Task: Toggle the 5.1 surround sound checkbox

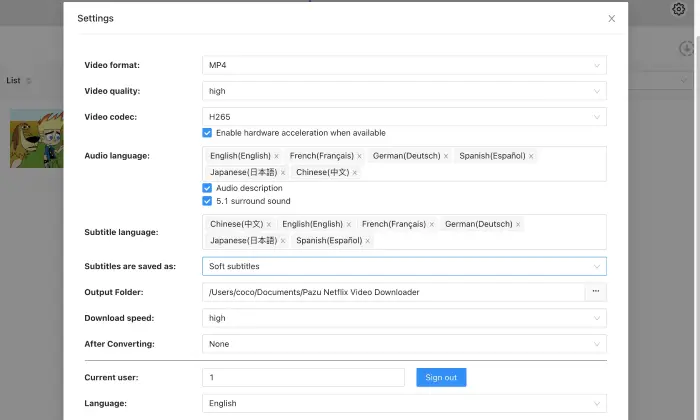Action: (207, 201)
